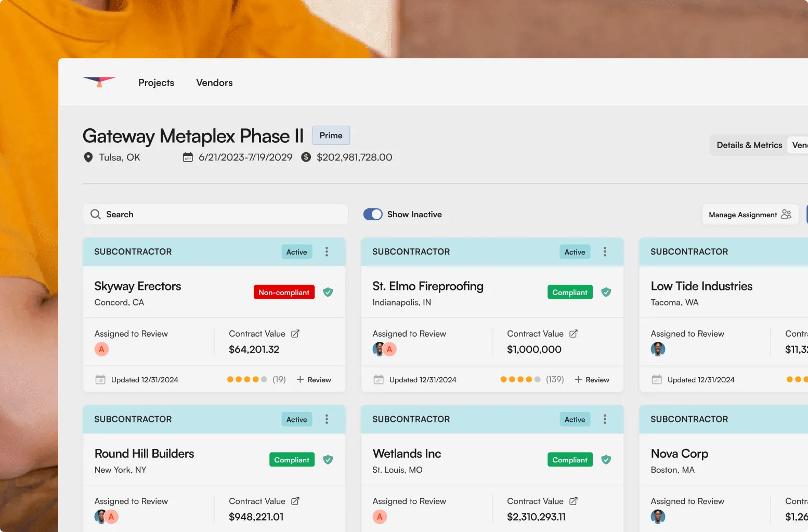This screenshot has height=532, width=808.
Task: Click the $2,310,293.11 contract value
Action: [x=536, y=516]
